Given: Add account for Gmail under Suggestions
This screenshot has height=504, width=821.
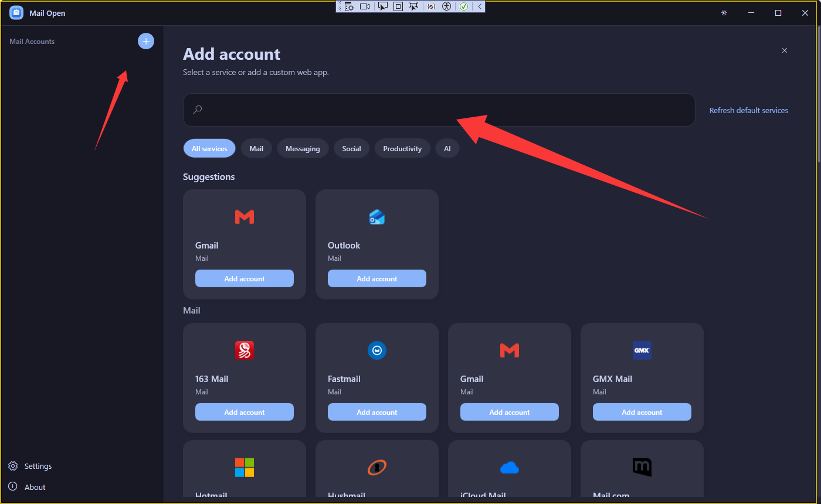Looking at the screenshot, I should (245, 278).
